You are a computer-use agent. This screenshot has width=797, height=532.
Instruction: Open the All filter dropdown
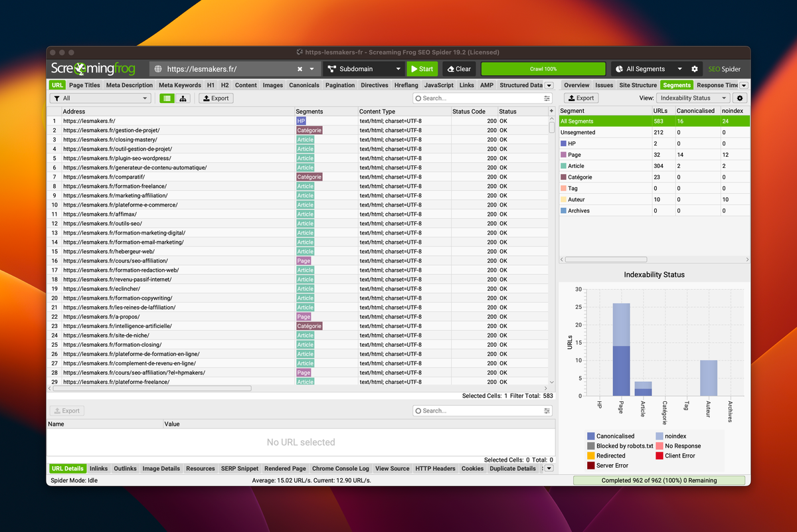point(100,98)
